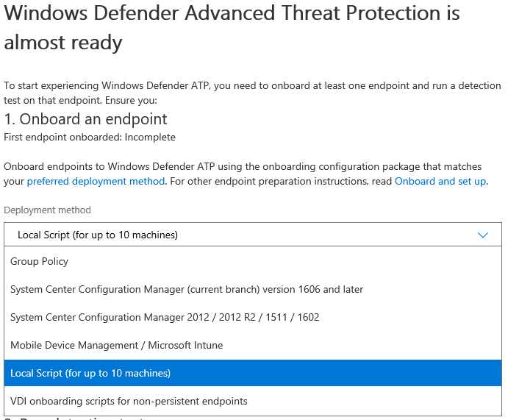
Task: Click the partially visible heading below the dropdown list
Action: [74, 418]
